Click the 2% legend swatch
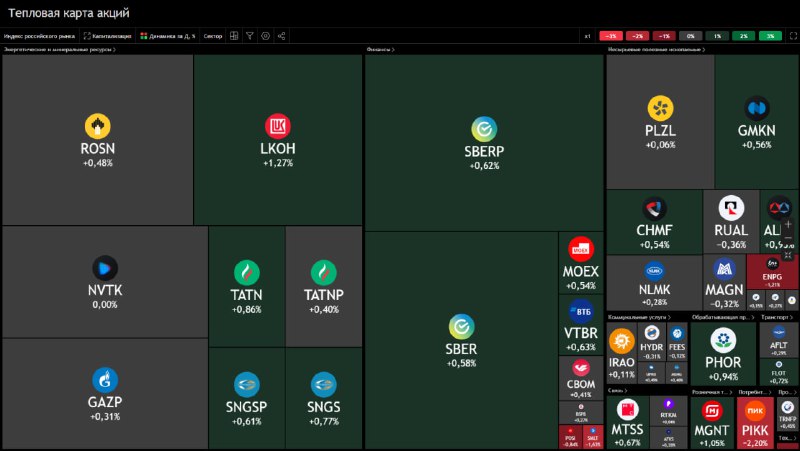The image size is (800, 451). coord(744,36)
